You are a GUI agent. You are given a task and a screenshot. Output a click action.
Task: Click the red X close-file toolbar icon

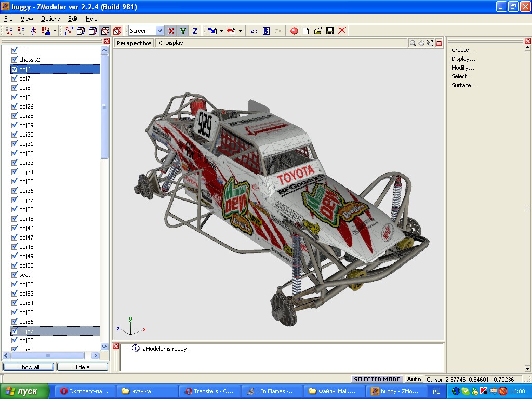pyautogui.click(x=342, y=31)
